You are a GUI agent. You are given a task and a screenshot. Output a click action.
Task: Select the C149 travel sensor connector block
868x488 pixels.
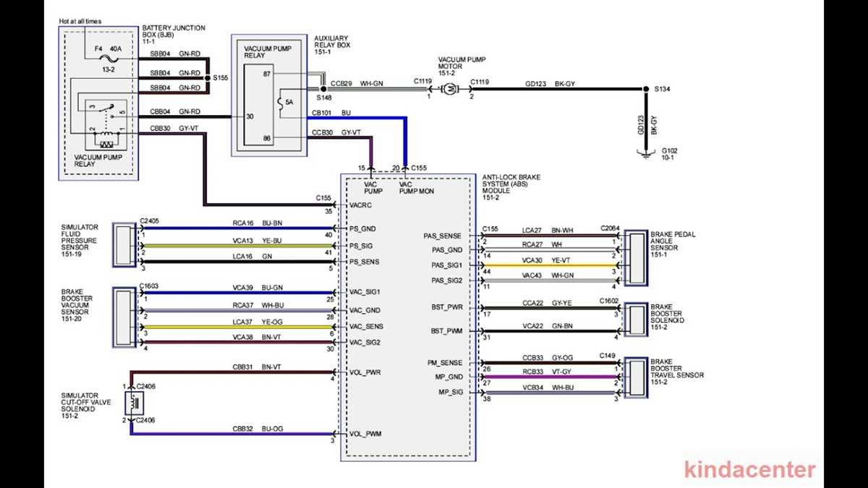pyautogui.click(x=637, y=377)
